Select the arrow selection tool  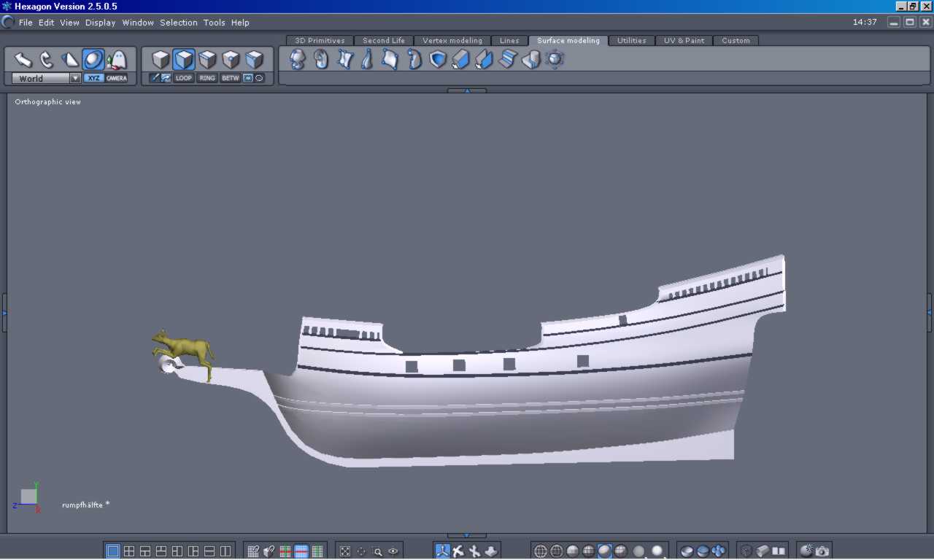click(x=23, y=60)
